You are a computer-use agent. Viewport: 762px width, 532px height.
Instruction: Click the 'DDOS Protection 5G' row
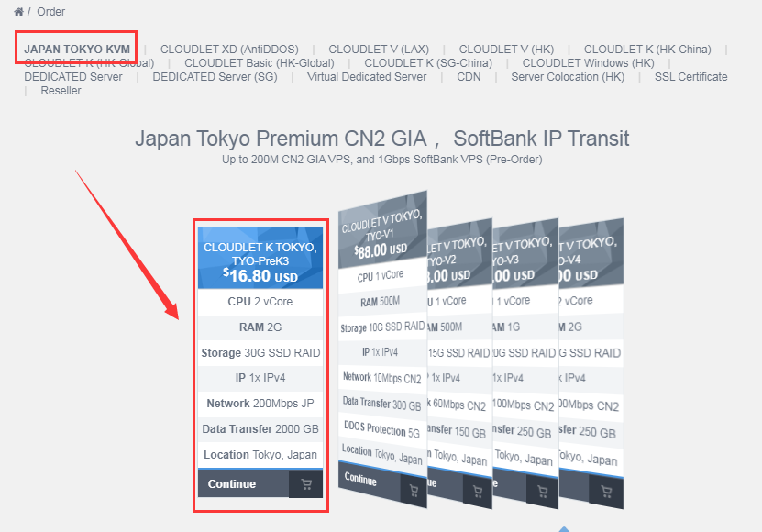[x=382, y=429]
